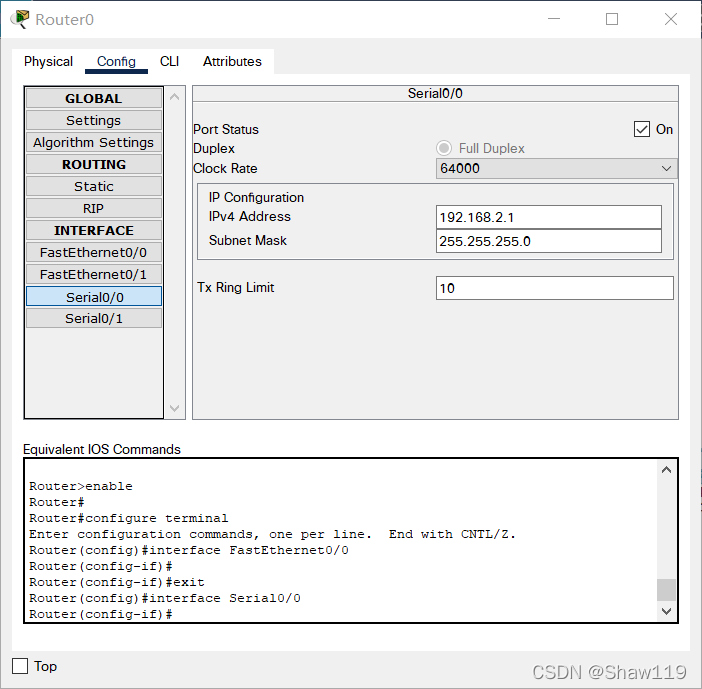Select FastEthernet0/0 interface

click(93, 252)
